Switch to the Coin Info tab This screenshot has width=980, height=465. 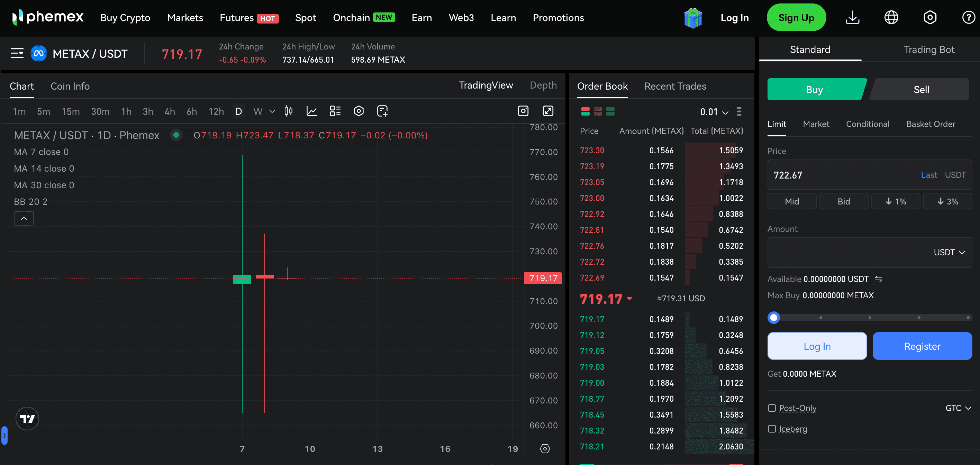point(70,86)
